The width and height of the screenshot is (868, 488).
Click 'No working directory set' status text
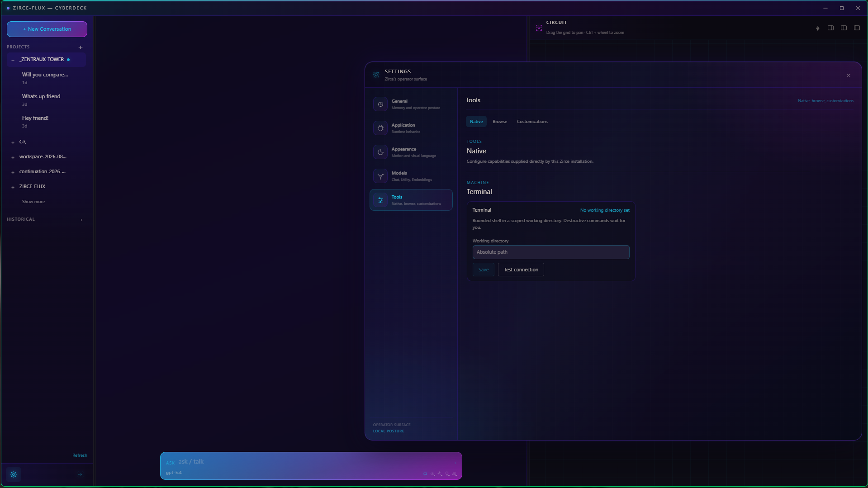point(605,210)
